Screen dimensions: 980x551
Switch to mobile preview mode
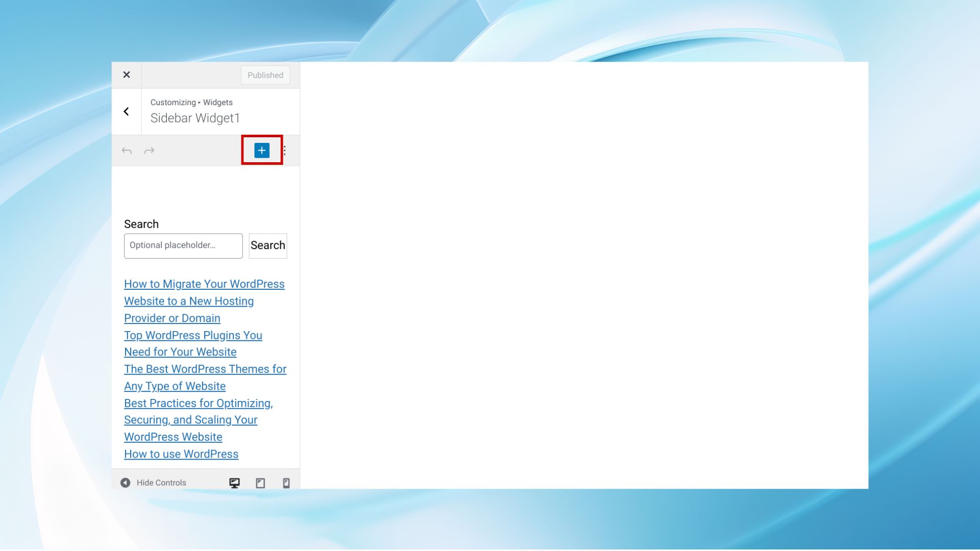286,483
